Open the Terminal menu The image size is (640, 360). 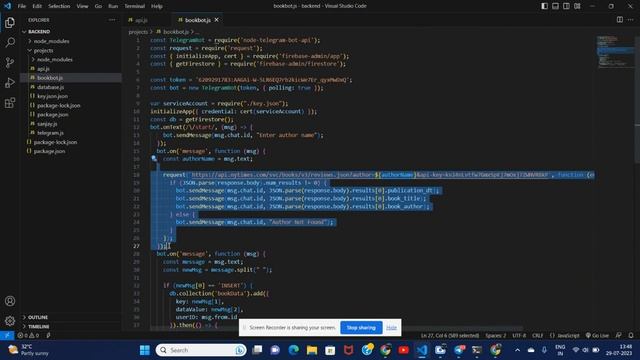point(135,6)
